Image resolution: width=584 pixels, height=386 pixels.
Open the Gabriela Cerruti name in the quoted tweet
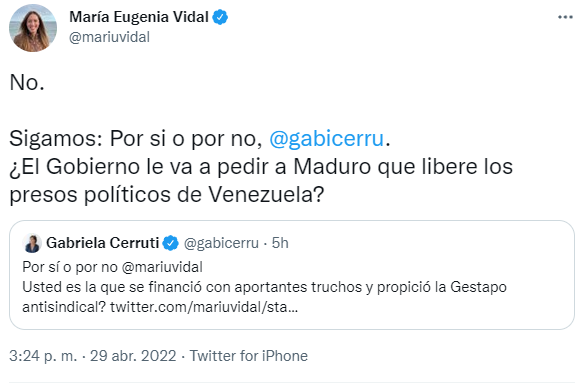coord(103,243)
